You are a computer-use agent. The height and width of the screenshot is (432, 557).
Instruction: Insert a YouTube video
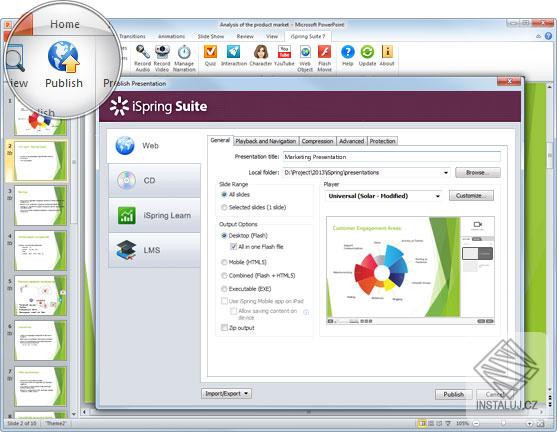click(284, 55)
